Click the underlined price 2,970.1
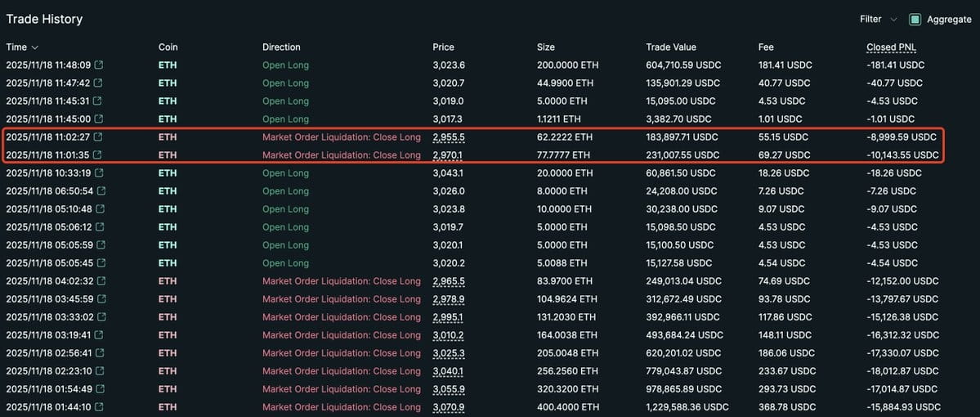980x417 pixels. [x=448, y=155]
